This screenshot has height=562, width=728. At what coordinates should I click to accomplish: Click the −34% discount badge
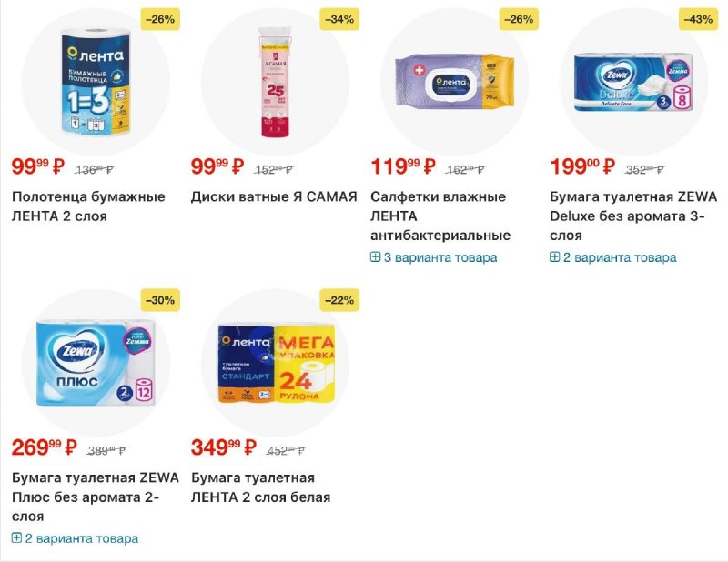(339, 19)
